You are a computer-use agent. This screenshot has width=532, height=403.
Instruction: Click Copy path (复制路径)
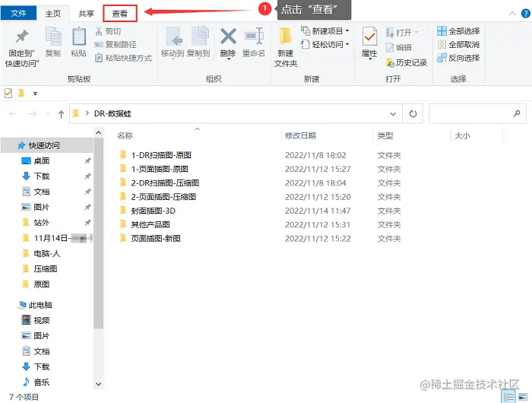[116, 44]
